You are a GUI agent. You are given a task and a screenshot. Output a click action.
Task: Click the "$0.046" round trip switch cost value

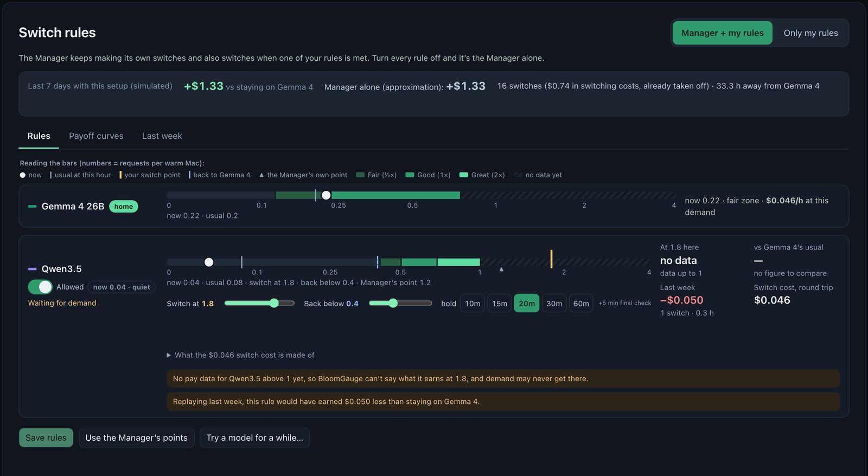tap(772, 300)
